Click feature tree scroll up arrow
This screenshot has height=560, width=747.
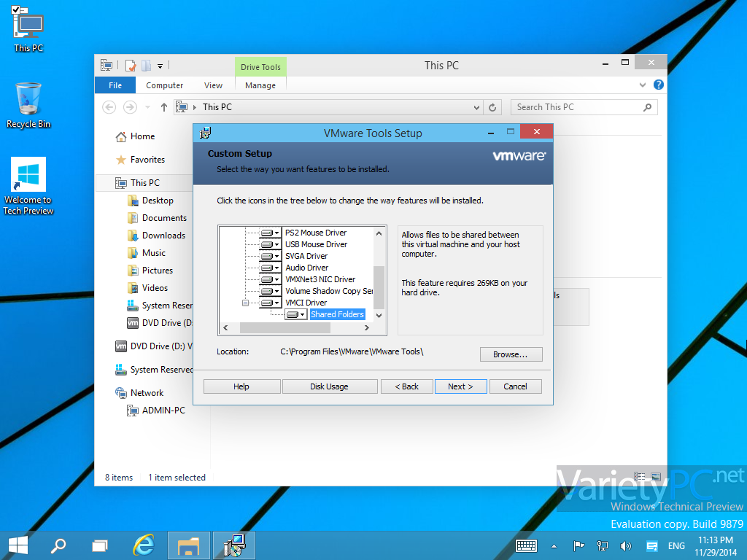[x=379, y=233]
